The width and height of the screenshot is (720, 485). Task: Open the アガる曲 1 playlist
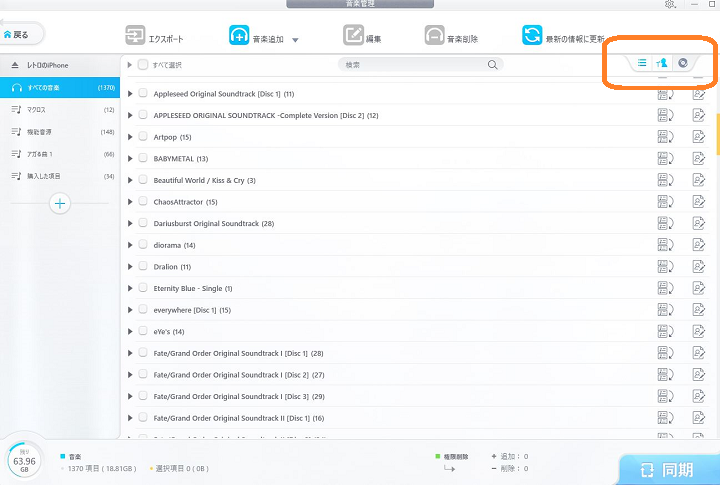[60, 154]
